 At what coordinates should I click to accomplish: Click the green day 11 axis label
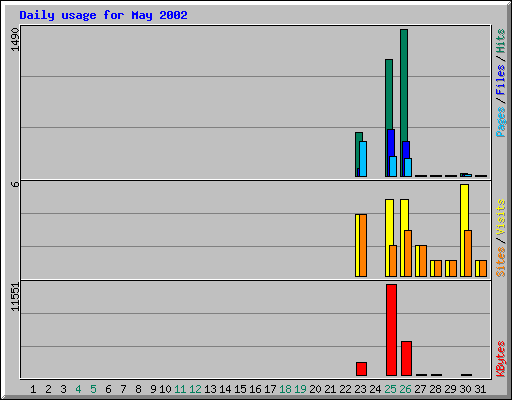click(x=180, y=389)
